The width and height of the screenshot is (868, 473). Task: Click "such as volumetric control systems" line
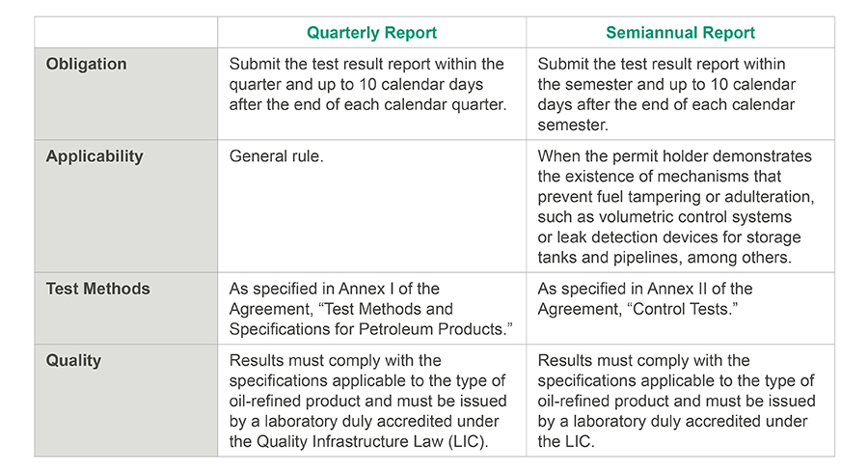pyautogui.click(x=665, y=217)
